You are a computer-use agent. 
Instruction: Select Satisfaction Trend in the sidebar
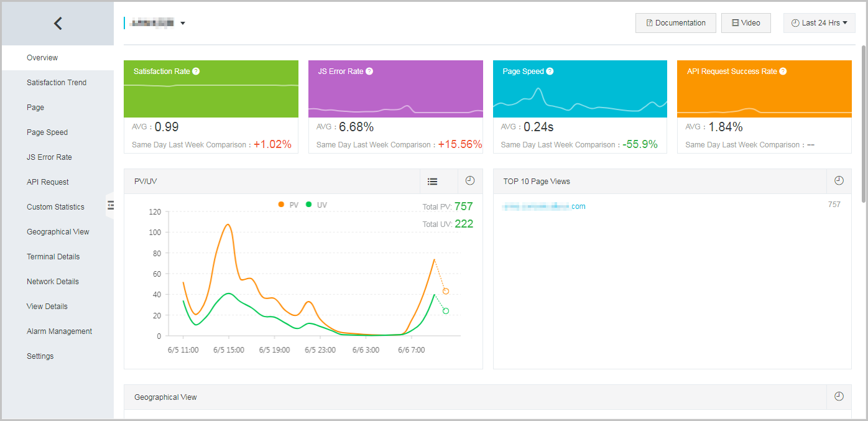57,83
